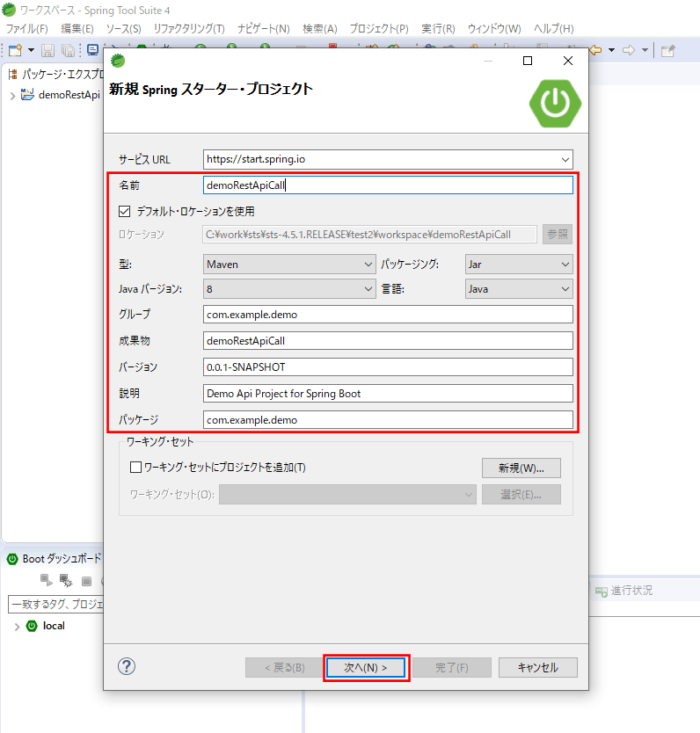Click the help question mark icon

coord(127,666)
